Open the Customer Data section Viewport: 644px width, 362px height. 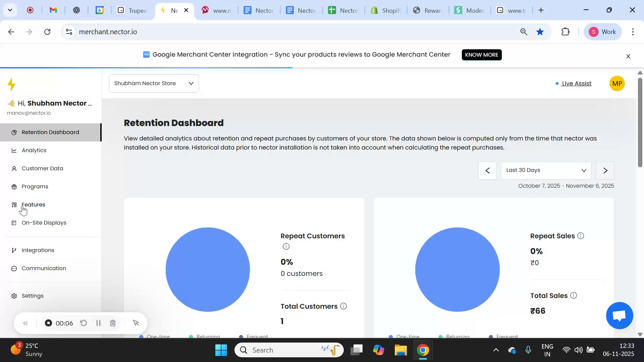[42, 168]
